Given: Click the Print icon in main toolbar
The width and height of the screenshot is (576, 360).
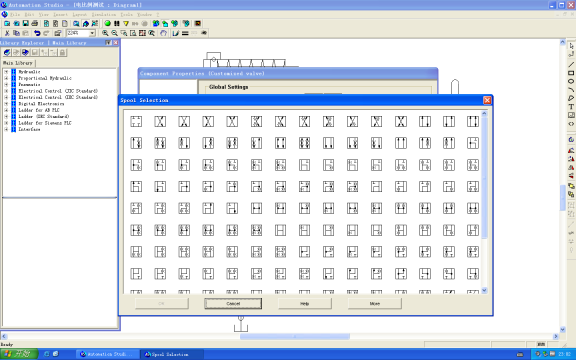Looking at the screenshot, I should 35,24.
